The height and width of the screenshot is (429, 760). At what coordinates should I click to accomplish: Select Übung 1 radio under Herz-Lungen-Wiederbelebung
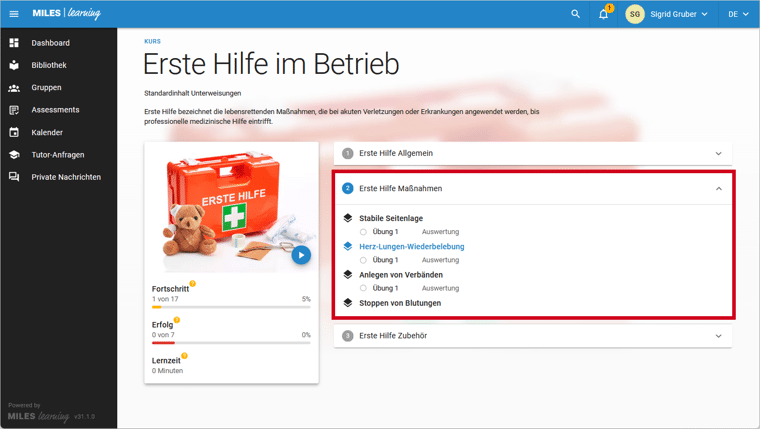click(363, 260)
